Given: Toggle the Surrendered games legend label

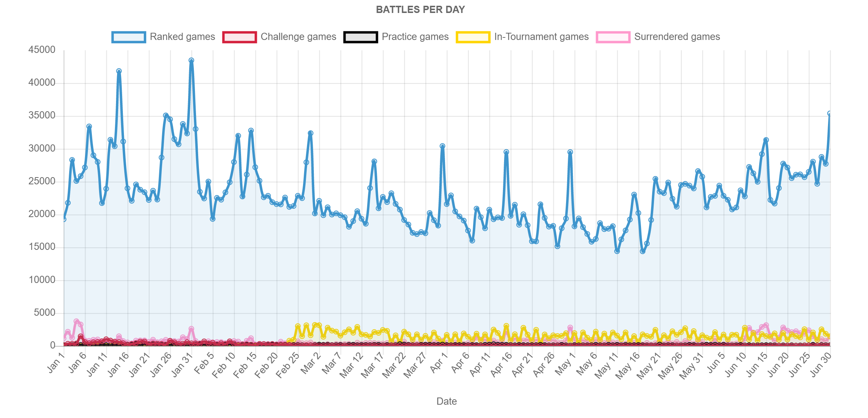Looking at the screenshot, I should click(677, 37).
